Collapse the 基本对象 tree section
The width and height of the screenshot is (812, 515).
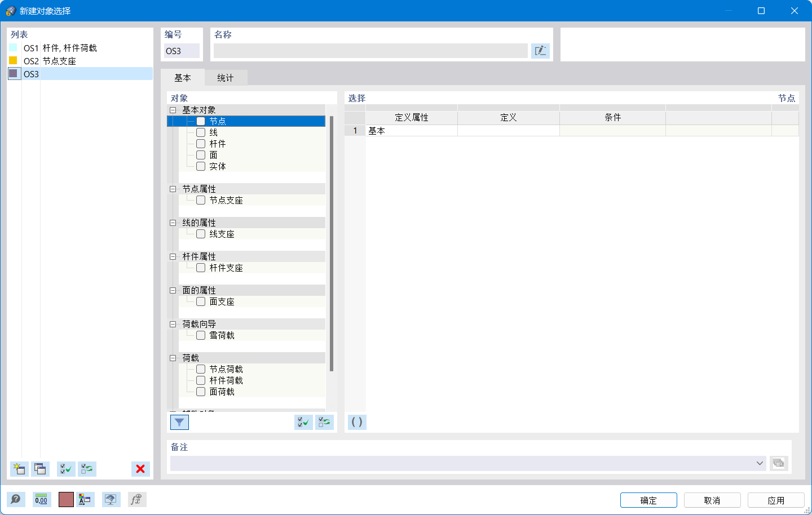(173, 109)
